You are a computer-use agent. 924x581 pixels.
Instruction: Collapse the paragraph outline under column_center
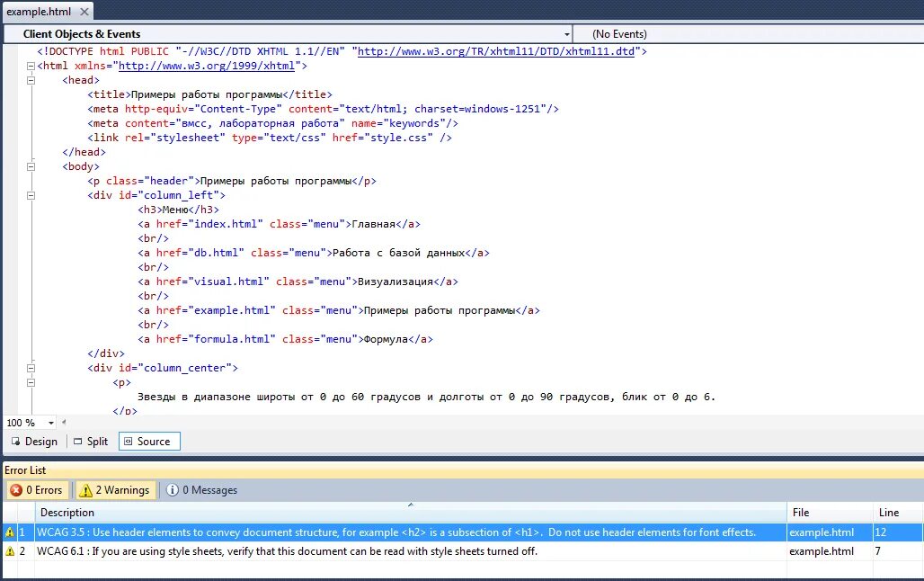coord(31,383)
